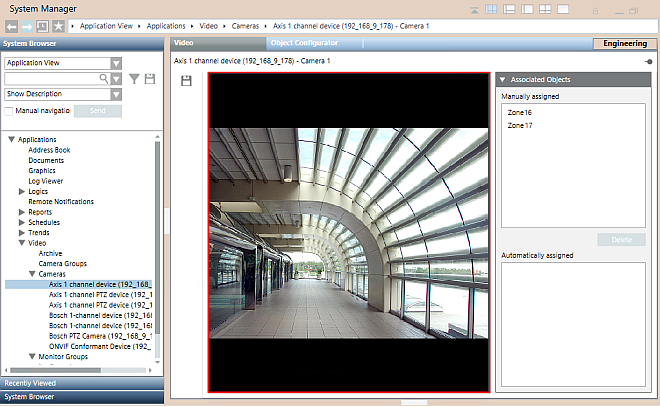
Task: Expand the Logics tree node
Action: [22, 191]
